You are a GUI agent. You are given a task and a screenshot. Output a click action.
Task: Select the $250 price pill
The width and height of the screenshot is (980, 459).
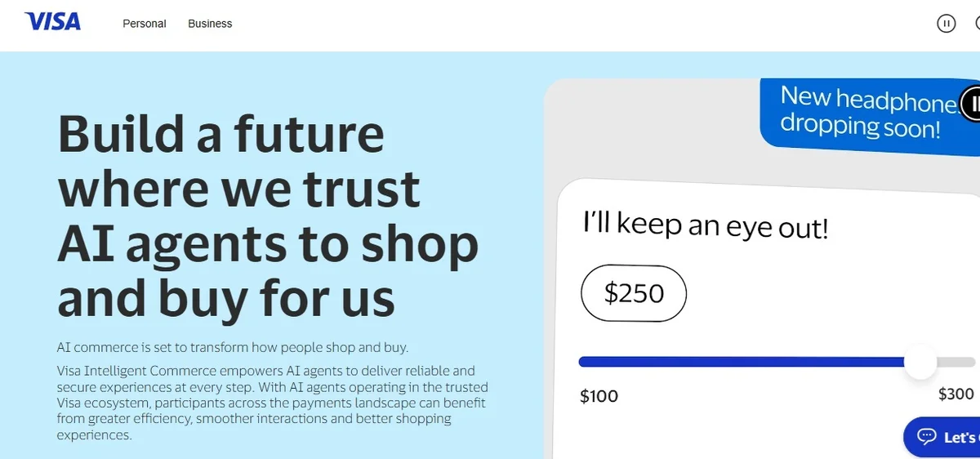634,293
